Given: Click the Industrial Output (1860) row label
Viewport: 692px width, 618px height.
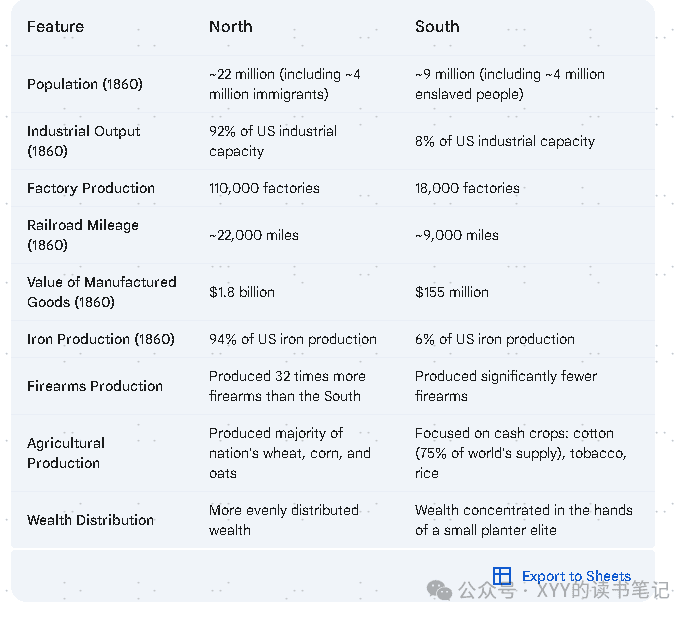Looking at the screenshot, I should pos(83,141).
